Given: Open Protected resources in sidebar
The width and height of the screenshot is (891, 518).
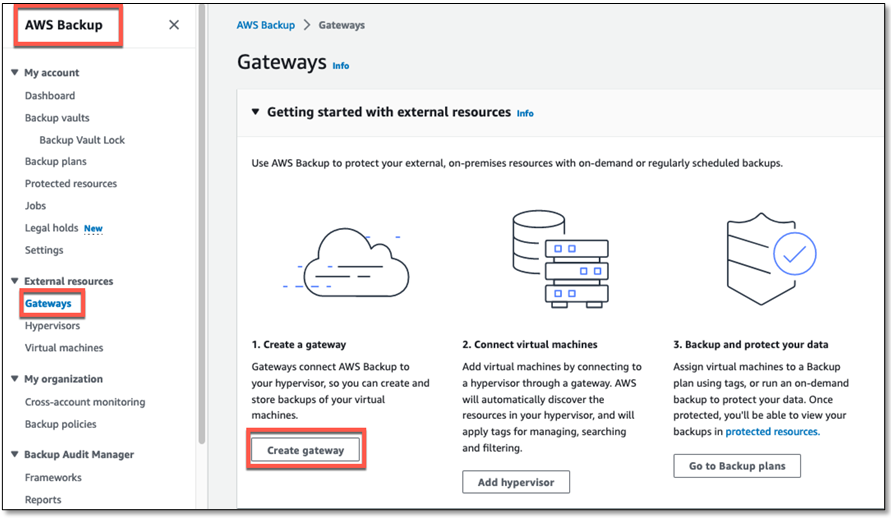Looking at the screenshot, I should click(x=71, y=183).
